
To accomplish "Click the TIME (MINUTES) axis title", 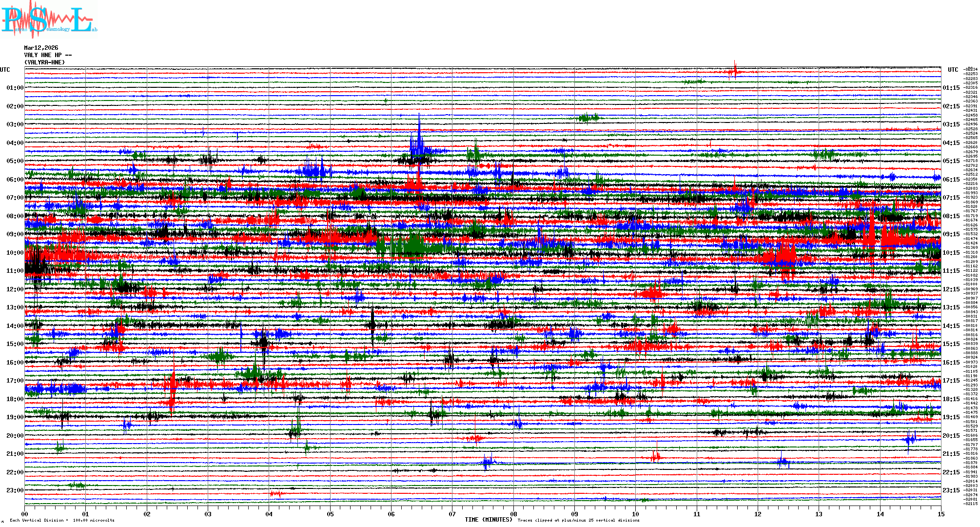I will (489, 520).
